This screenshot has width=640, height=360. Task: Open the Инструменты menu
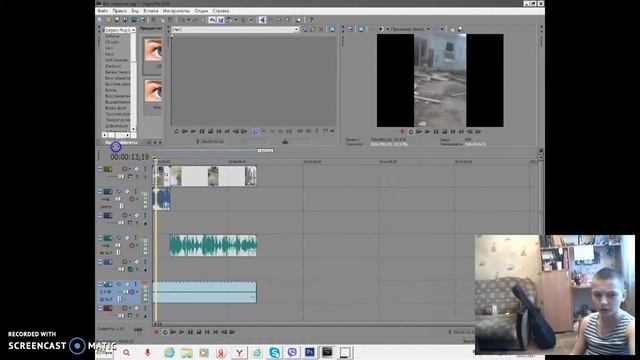coord(176,11)
